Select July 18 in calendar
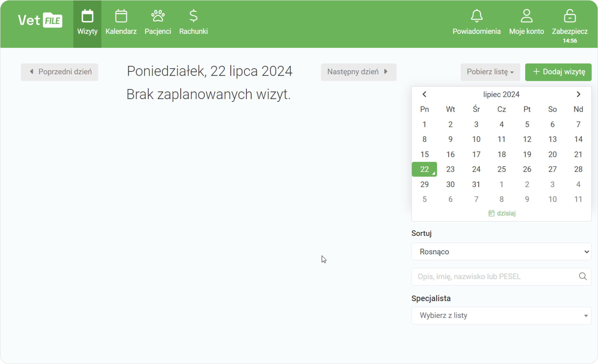This screenshot has height=364, width=598. tap(501, 154)
